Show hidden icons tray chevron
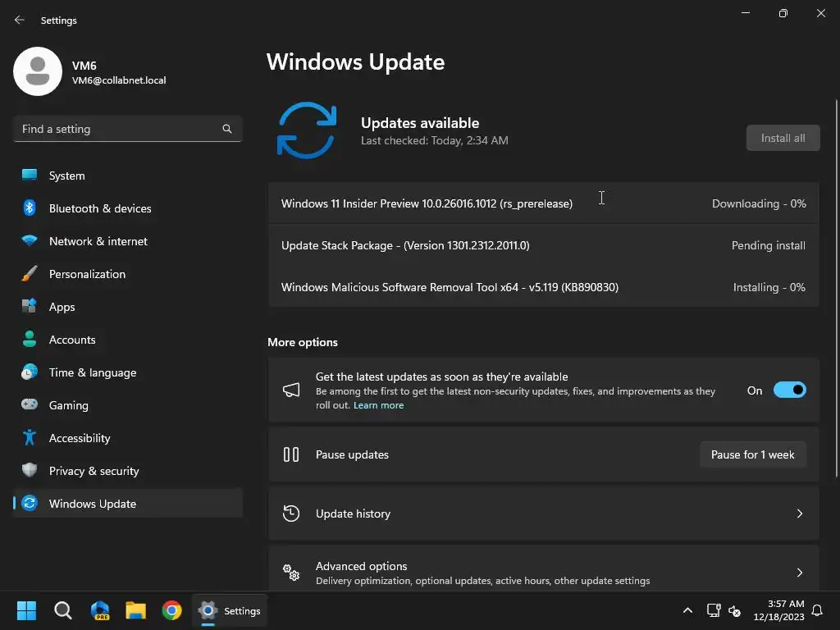The width and height of the screenshot is (840, 630). [x=688, y=610]
